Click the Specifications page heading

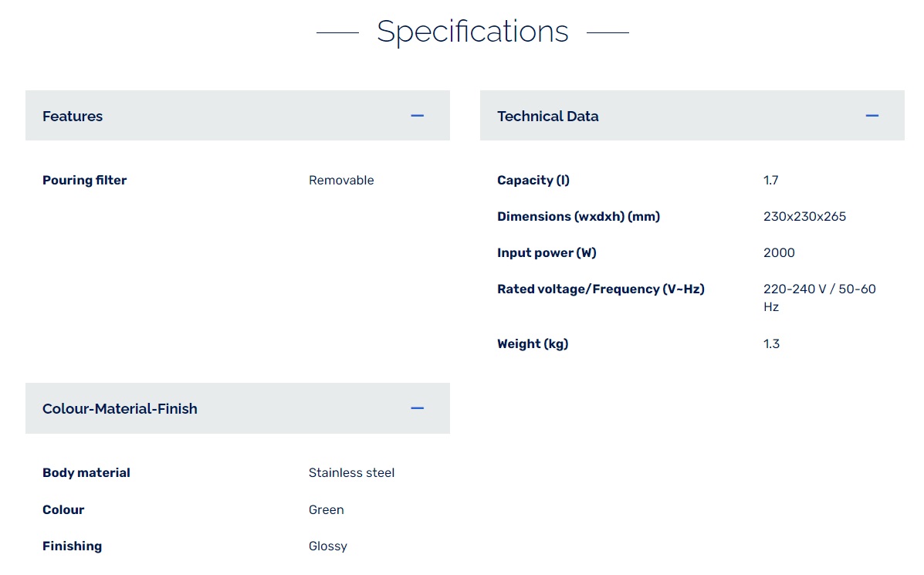pos(472,32)
